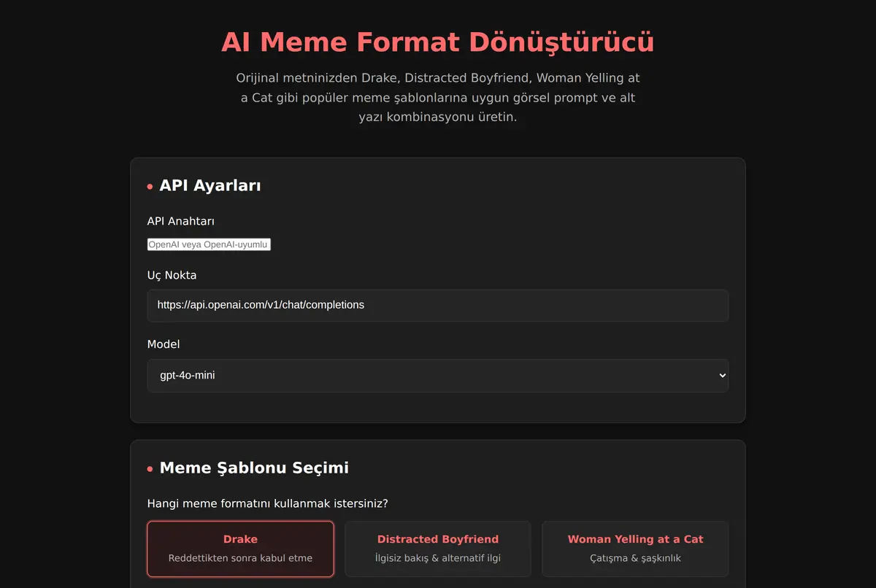
Task: Select the Distracted Boyfriend template card
Action: (x=438, y=549)
